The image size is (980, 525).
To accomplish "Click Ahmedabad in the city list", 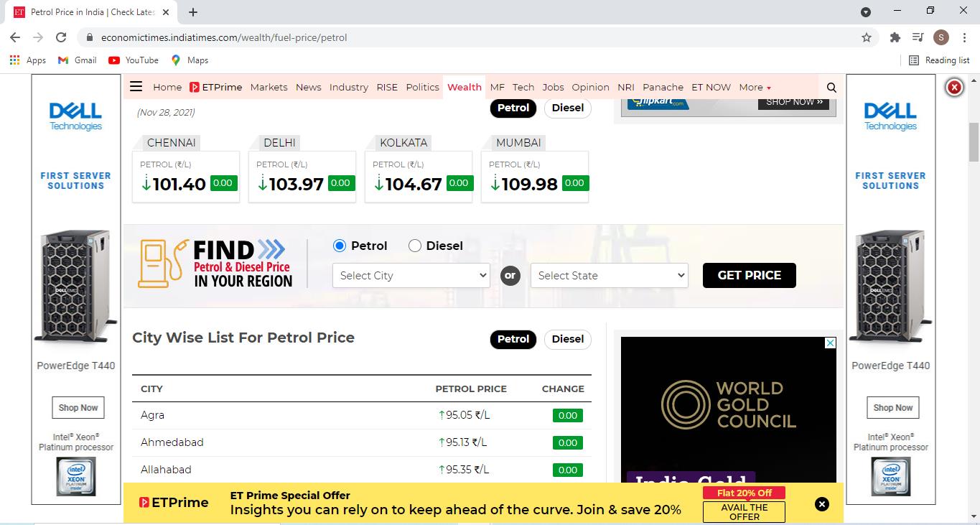I will tap(172, 442).
